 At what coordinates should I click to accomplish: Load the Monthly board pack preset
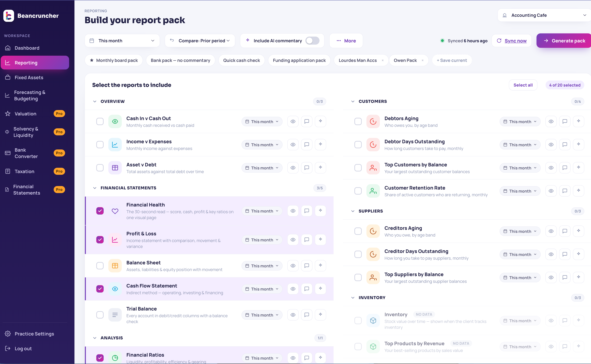tap(114, 60)
